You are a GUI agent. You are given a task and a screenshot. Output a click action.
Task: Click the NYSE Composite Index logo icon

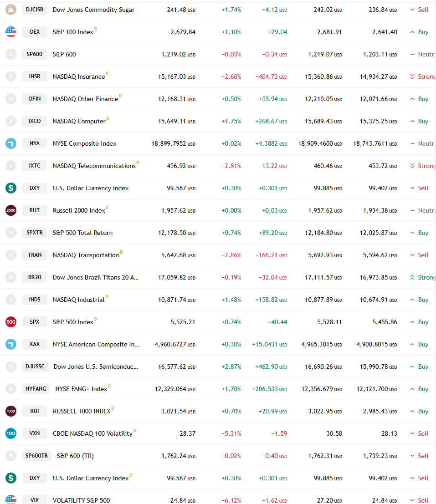11,143
